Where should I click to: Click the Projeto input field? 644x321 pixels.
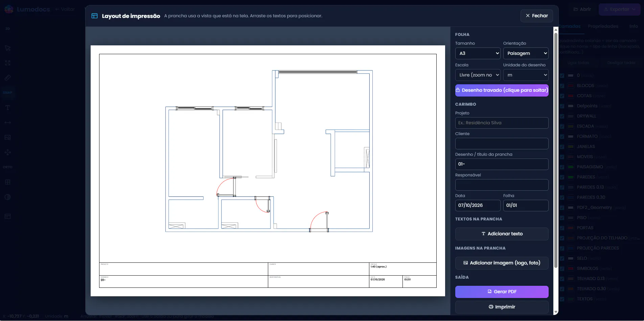pos(502,123)
